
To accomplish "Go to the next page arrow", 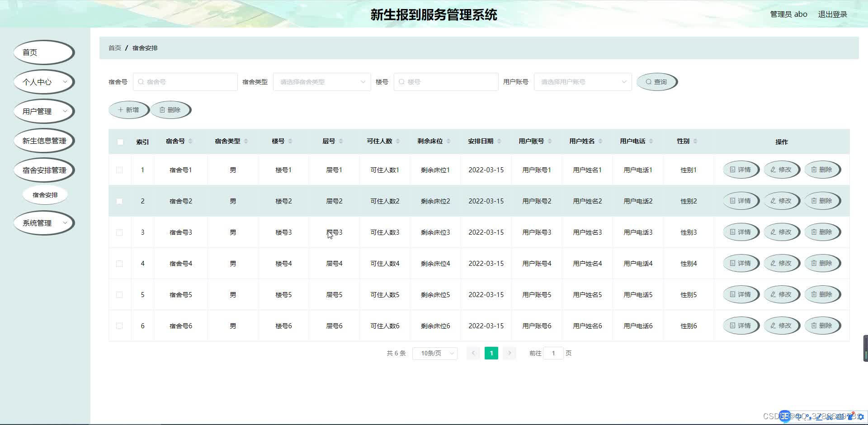I will click(509, 353).
